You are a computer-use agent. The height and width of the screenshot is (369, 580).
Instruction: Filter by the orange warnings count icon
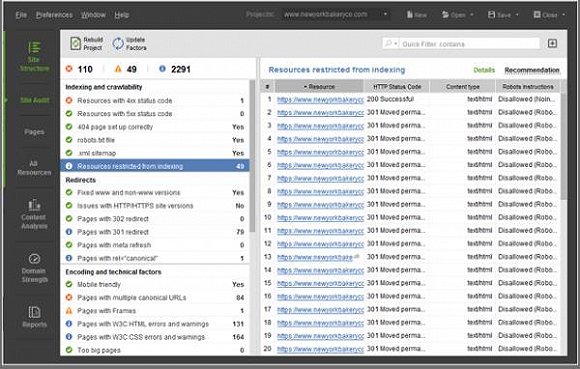(x=118, y=69)
